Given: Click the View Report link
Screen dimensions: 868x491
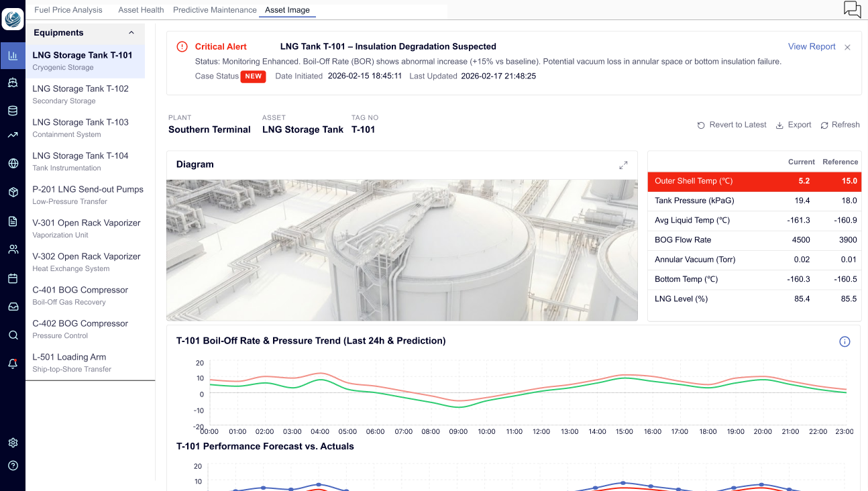Looking at the screenshot, I should [812, 47].
